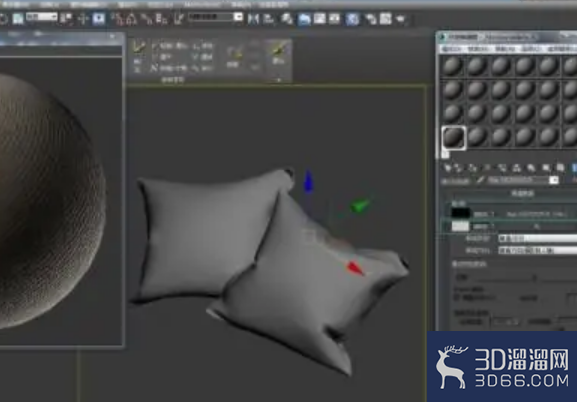Select the highlighted active material sample slot
This screenshot has width=577, height=402.
coord(454,137)
